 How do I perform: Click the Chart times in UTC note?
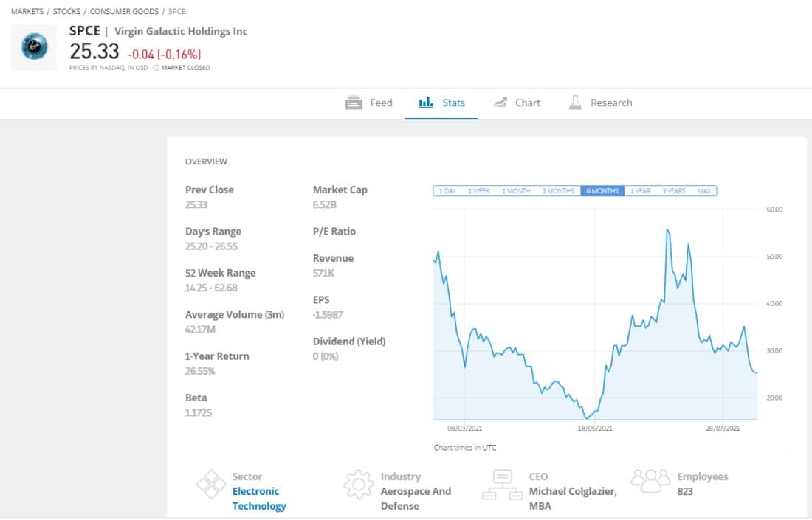[x=465, y=448]
